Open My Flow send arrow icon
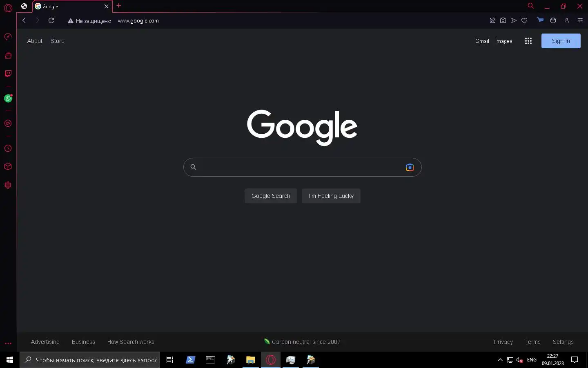588x368 pixels. coord(514,20)
